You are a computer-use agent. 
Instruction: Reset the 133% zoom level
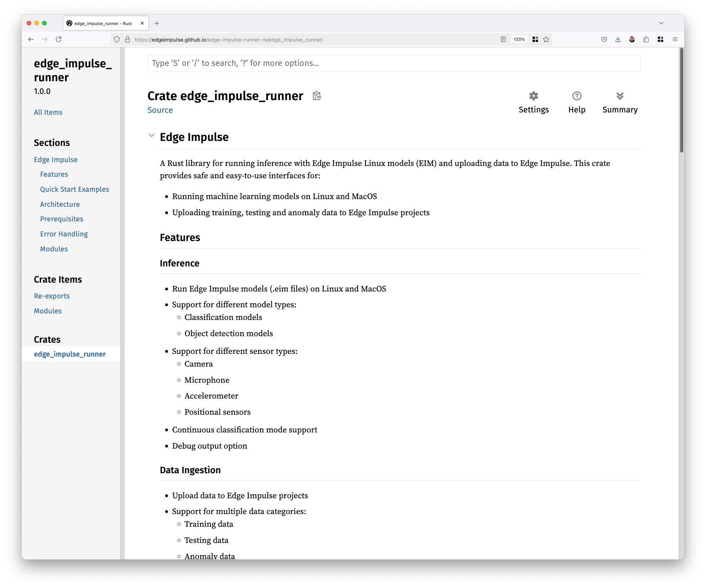coord(519,39)
